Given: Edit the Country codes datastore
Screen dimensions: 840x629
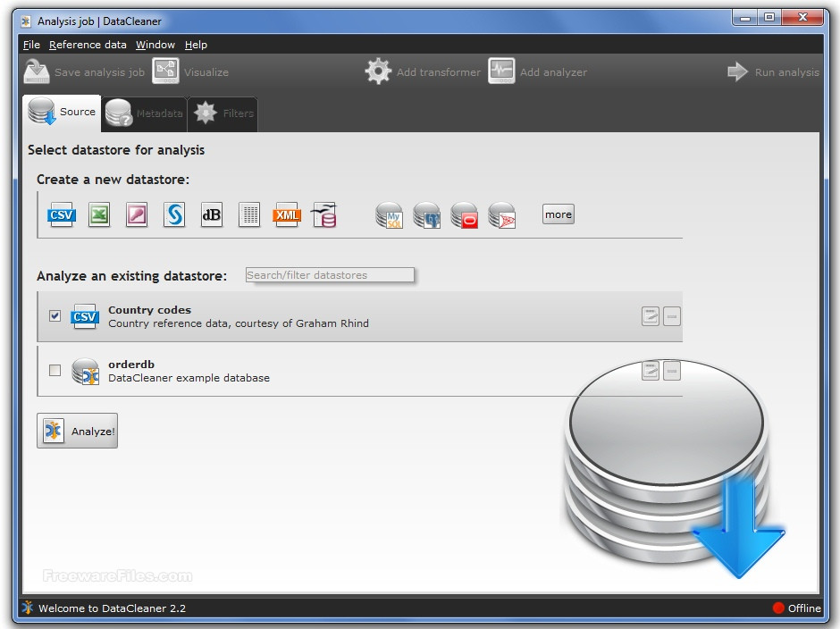Looking at the screenshot, I should tap(651, 316).
